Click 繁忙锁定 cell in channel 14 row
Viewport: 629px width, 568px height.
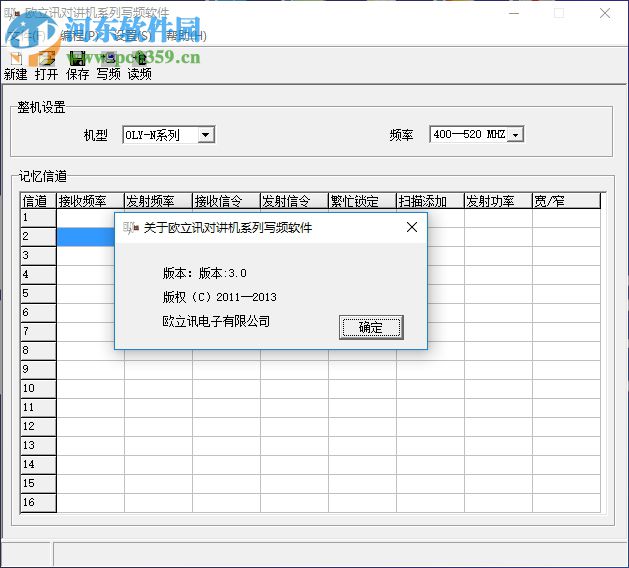363,465
